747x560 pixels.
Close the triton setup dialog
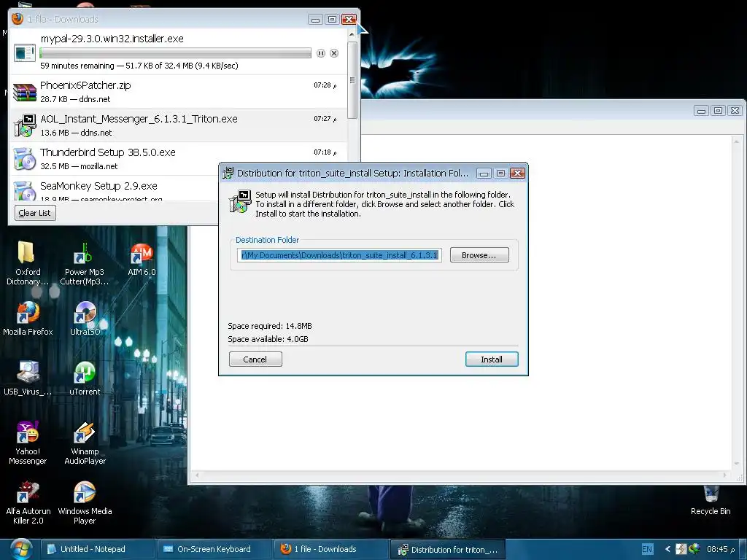517,174
